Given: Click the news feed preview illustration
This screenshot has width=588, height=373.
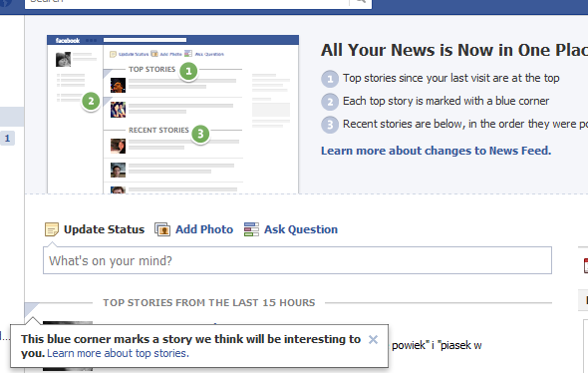Looking at the screenshot, I should 172,115.
